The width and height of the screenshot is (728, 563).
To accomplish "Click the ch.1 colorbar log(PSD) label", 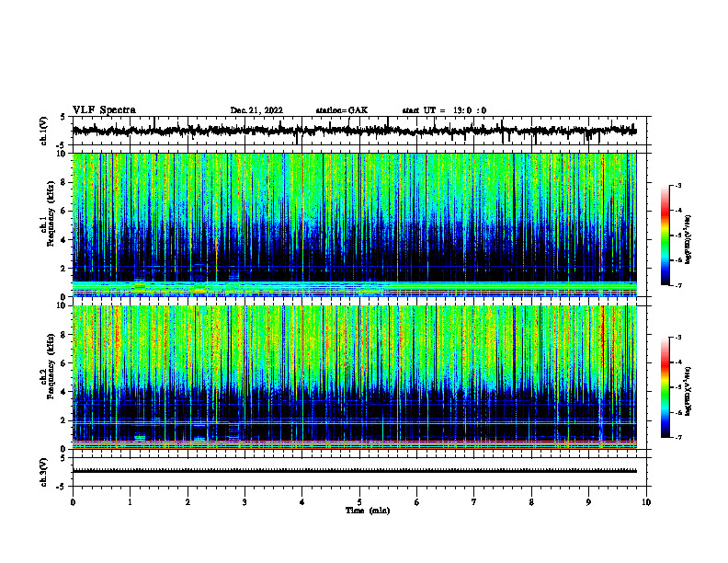I will pyautogui.click(x=688, y=239).
